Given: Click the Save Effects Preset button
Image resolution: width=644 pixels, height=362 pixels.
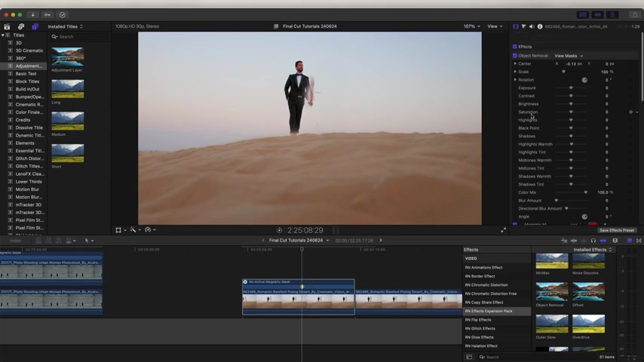Looking at the screenshot, I should coord(617,231).
